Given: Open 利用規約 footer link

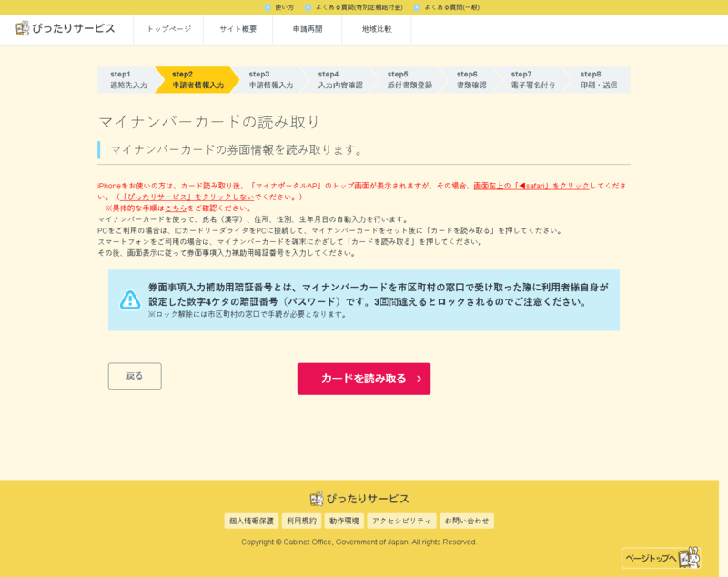Looking at the screenshot, I should (301, 521).
